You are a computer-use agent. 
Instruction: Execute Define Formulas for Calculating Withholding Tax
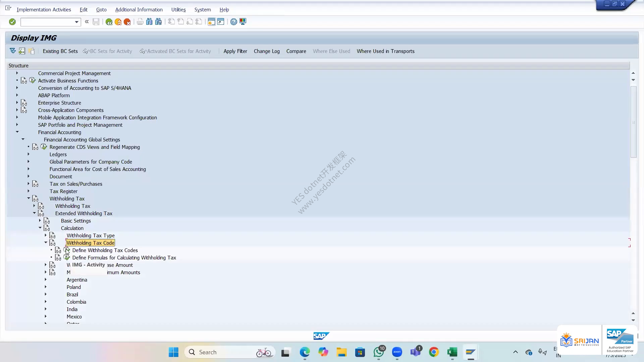click(x=67, y=257)
